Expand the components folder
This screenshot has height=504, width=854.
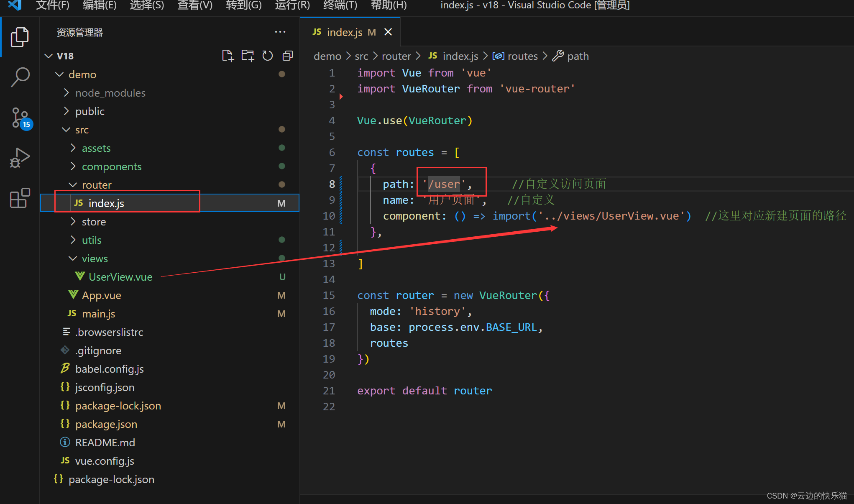click(x=111, y=166)
